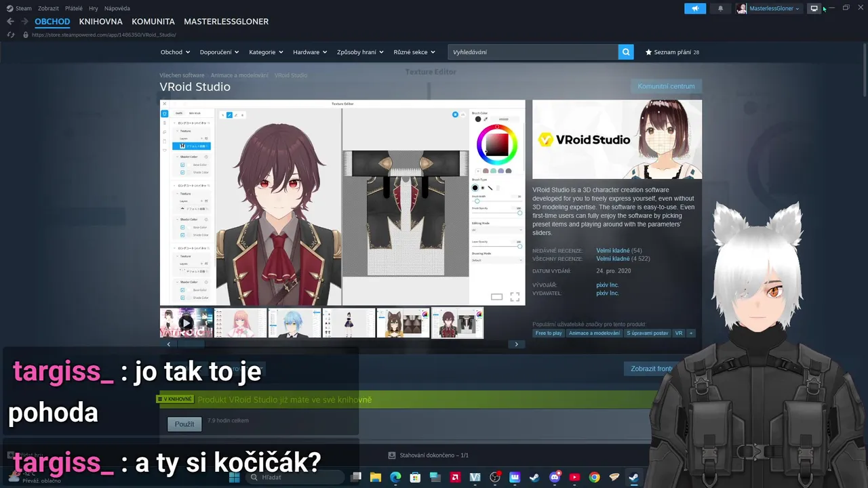Select the video trailer thumbnail
The image size is (868, 488).
pos(186,323)
